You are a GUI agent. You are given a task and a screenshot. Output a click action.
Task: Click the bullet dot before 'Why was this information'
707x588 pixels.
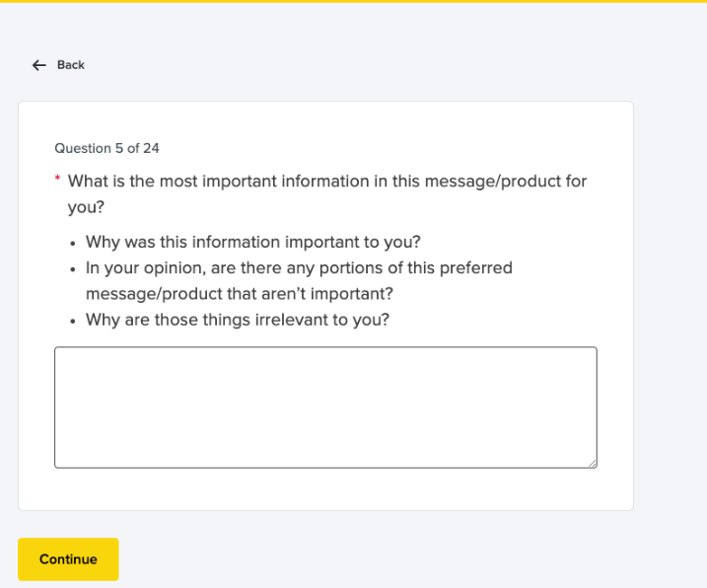[73, 243]
